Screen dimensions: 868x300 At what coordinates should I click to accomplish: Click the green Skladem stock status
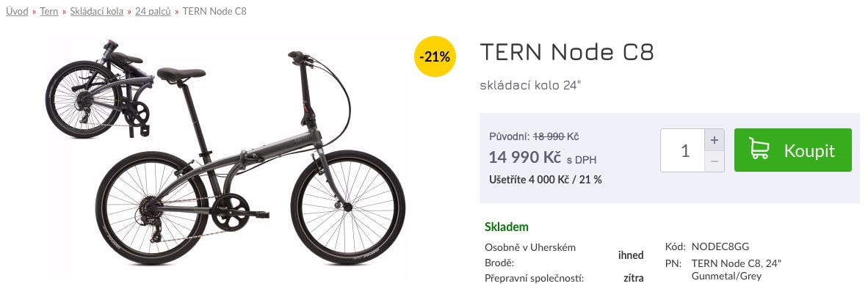[507, 227]
